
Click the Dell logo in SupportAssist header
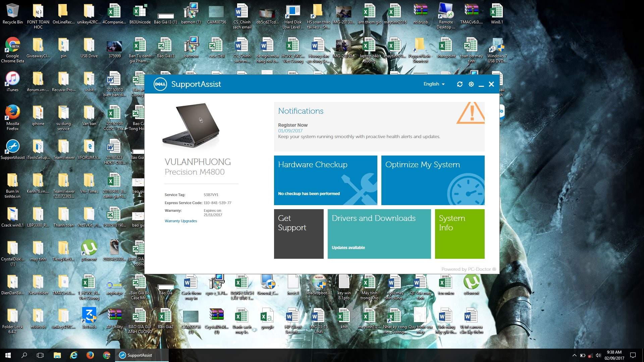[160, 84]
